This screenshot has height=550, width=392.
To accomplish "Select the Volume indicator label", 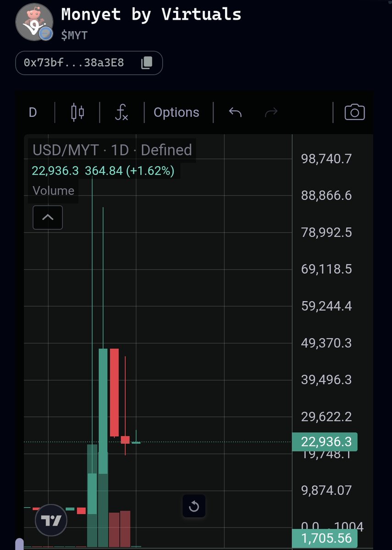I will pyautogui.click(x=53, y=191).
